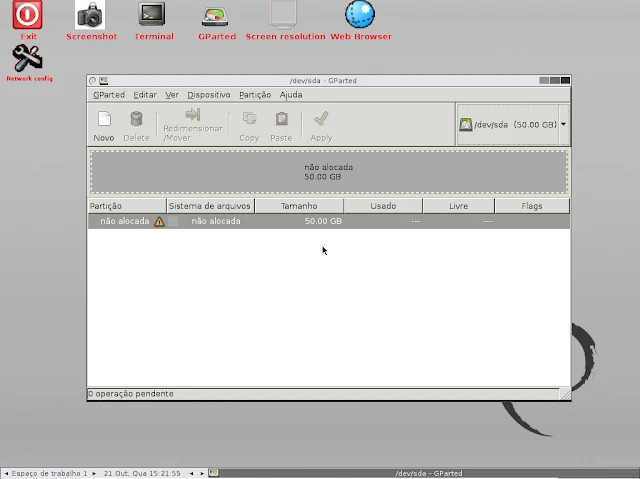Image resolution: width=640 pixels, height=479 pixels.
Task: Open the Ajuda menu
Action: coord(291,95)
